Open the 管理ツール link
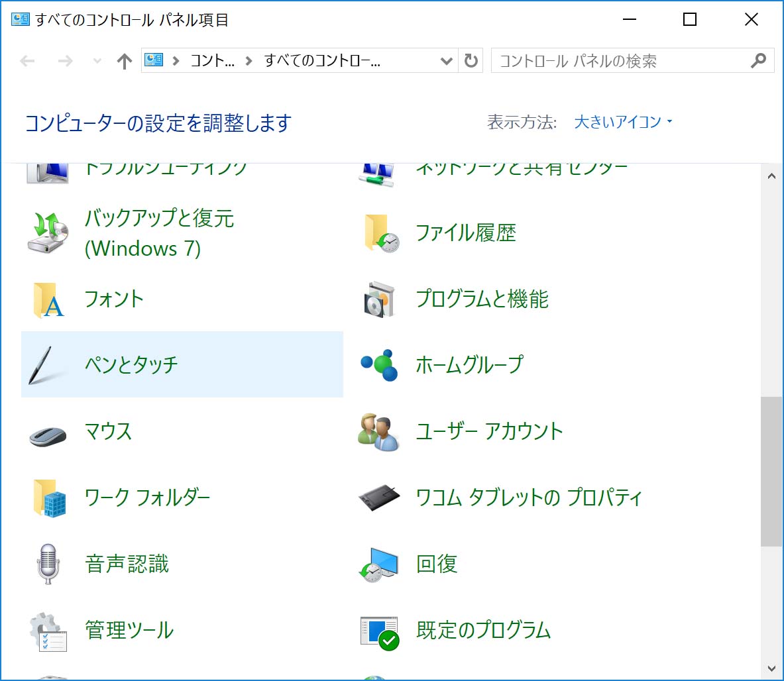 129,630
